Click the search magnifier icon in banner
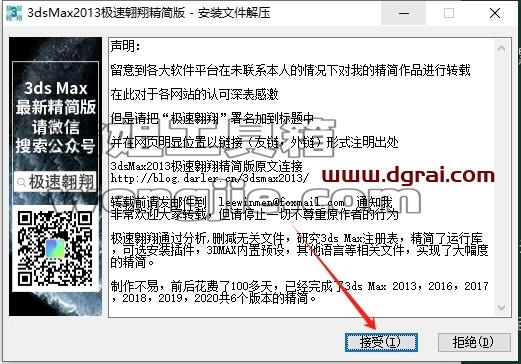This screenshot has height=364, width=521. [21, 182]
